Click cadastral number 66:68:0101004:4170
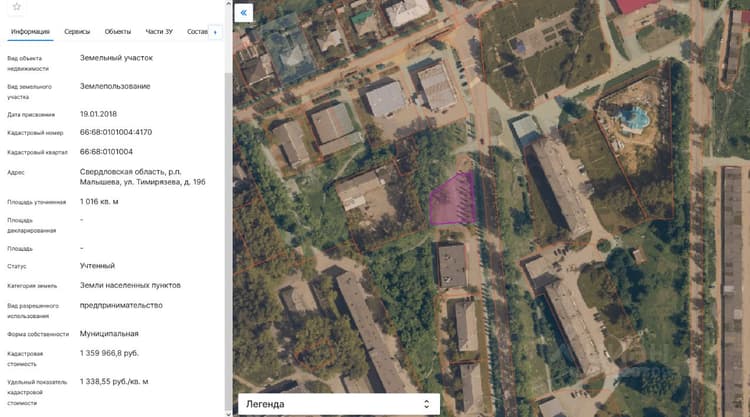The width and height of the screenshot is (750, 417). pos(116,132)
